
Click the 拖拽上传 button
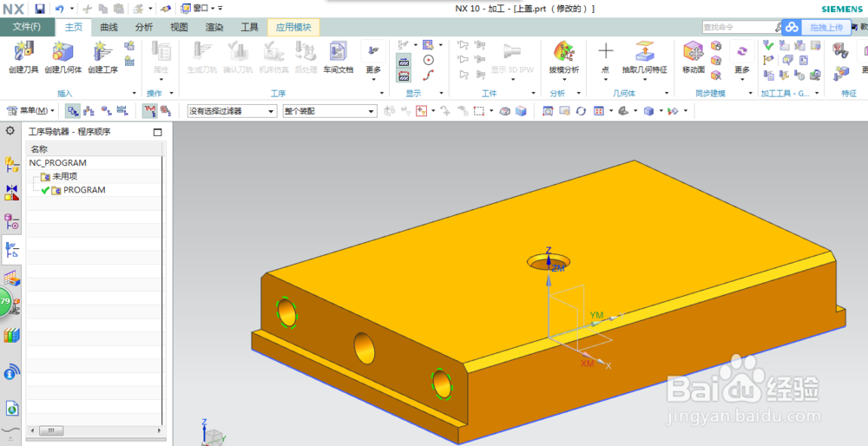tap(817, 27)
